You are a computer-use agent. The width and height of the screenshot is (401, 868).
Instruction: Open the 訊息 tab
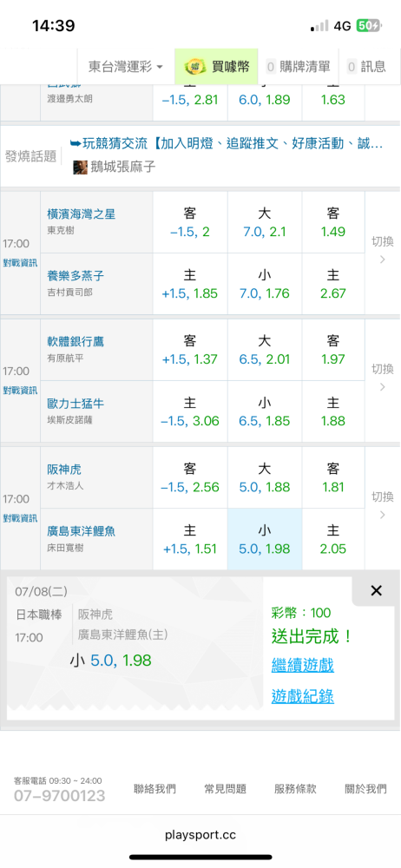pos(366,67)
